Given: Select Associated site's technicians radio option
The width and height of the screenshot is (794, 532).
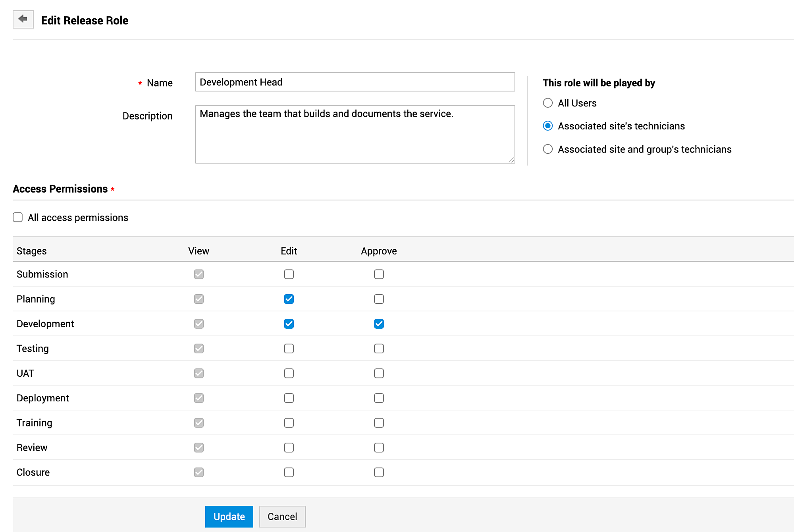Looking at the screenshot, I should click(547, 126).
